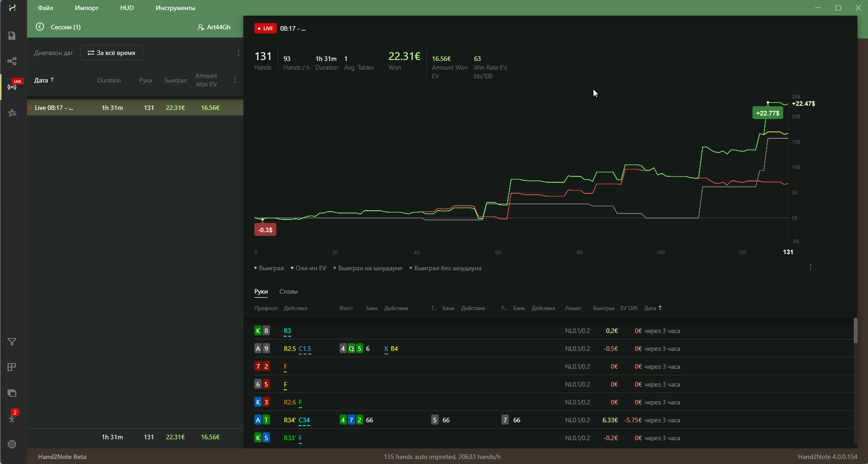Click the Art44Gh player name
868x464 pixels.
219,27
